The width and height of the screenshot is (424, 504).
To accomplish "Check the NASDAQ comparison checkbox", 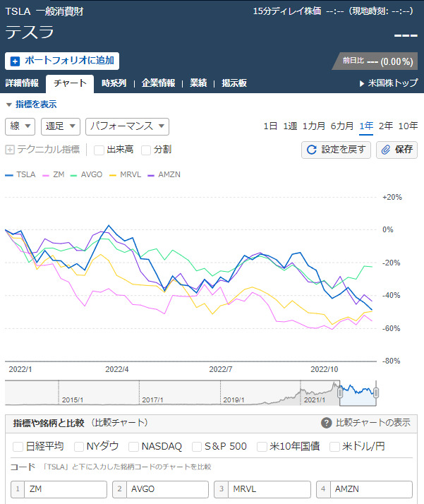I will (133, 446).
